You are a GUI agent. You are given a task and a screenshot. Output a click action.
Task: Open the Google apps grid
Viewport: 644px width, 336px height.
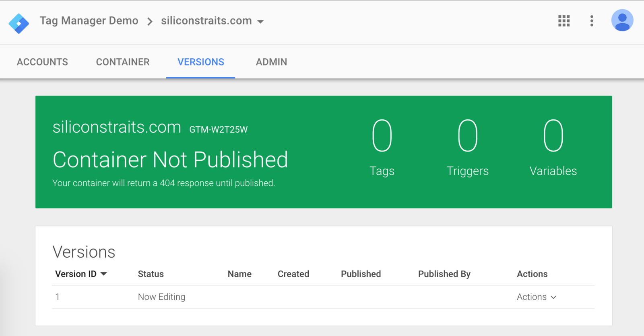(x=564, y=21)
